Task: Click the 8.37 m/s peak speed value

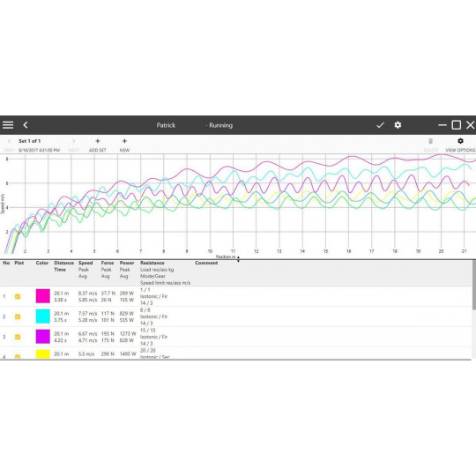Action: 87,294
